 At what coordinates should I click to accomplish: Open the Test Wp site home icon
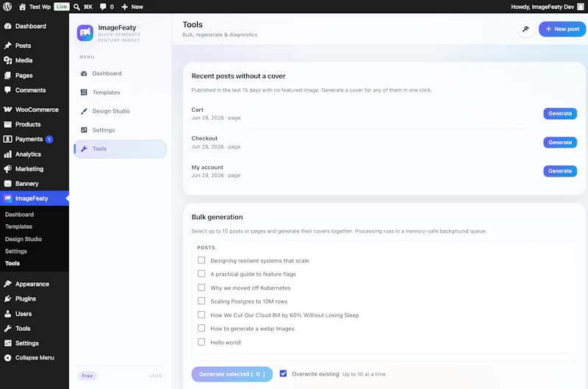pos(23,7)
